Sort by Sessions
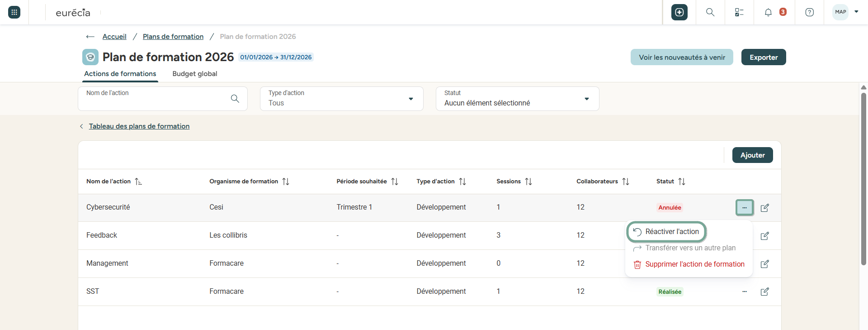The width and height of the screenshot is (868, 330). coord(528,182)
